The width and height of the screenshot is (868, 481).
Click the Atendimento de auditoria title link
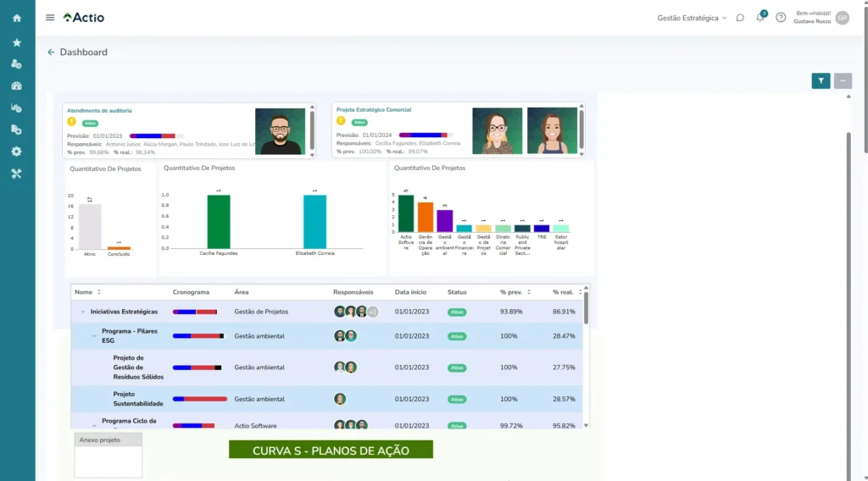tap(99, 111)
